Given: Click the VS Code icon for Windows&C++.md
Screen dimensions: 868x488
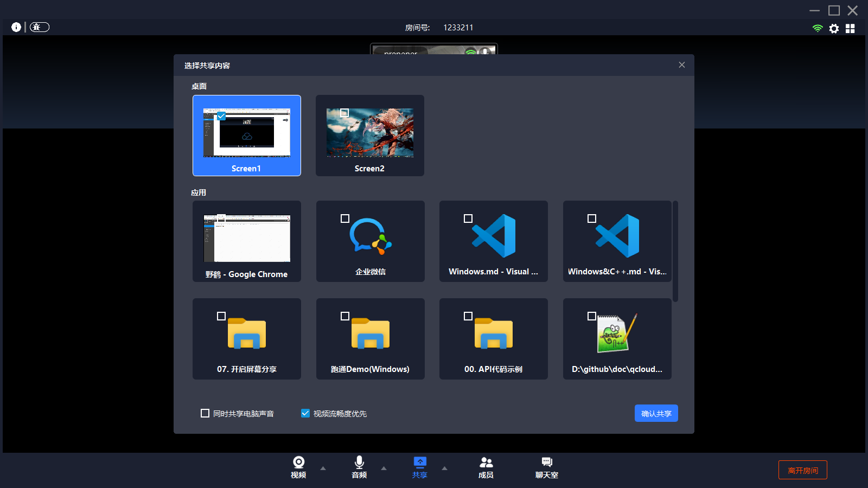Looking at the screenshot, I should (617, 236).
